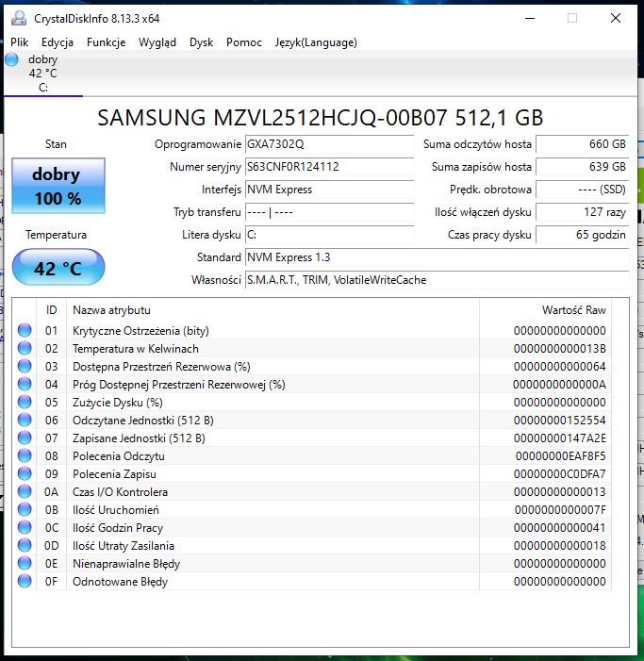Click status orb beside Odnotowane Błędy
Viewport: 644px width, 661px height.
(x=25, y=582)
